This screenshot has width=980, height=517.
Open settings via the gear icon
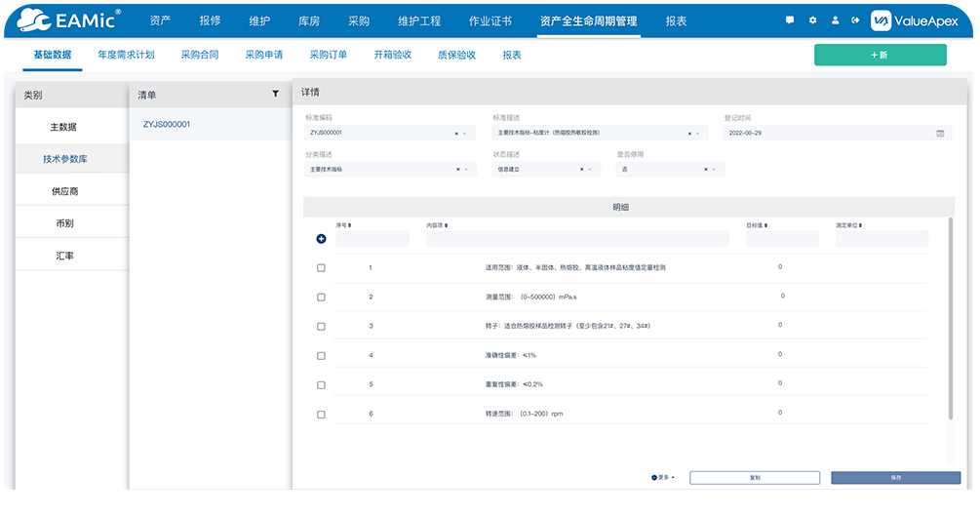coord(812,20)
